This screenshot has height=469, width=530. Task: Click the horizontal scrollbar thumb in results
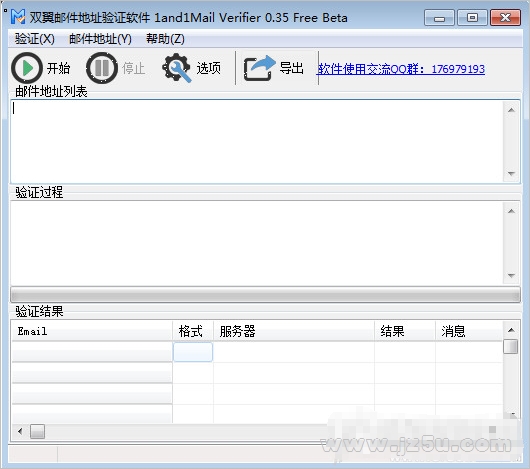click(x=37, y=431)
